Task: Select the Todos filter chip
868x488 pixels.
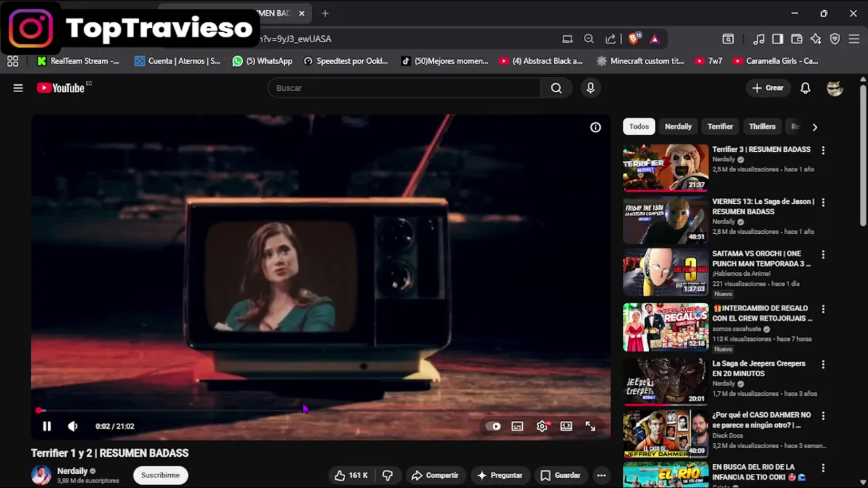Action: pos(639,127)
